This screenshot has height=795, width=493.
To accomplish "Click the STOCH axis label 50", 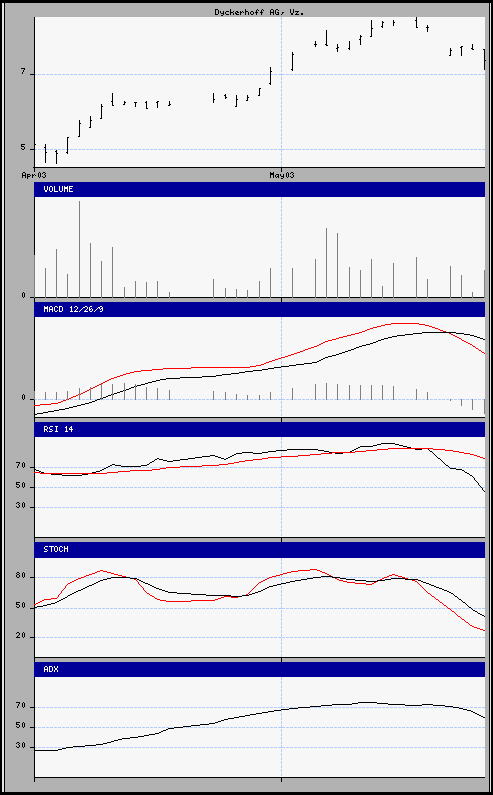I will [x=20, y=606].
